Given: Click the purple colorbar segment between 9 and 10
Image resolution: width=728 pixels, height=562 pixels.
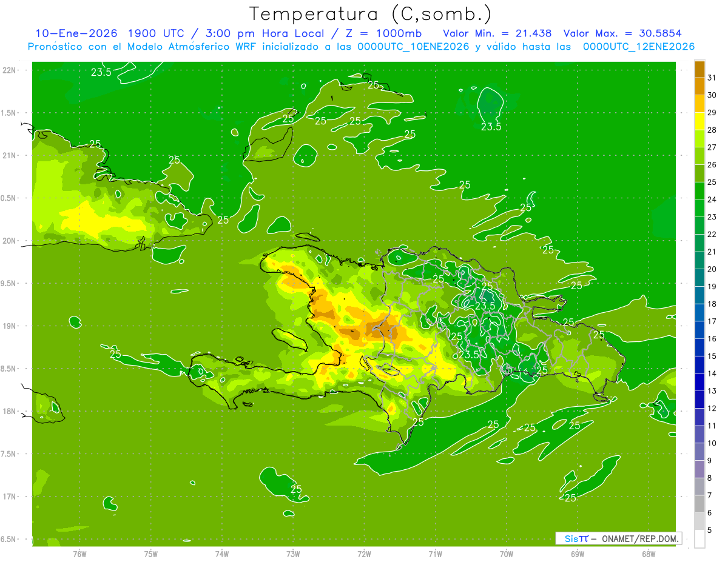Looking at the screenshot, I should click(699, 452).
